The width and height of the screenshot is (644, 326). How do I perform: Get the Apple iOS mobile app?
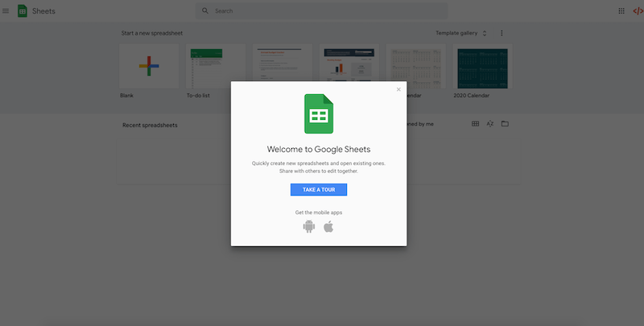point(328,227)
